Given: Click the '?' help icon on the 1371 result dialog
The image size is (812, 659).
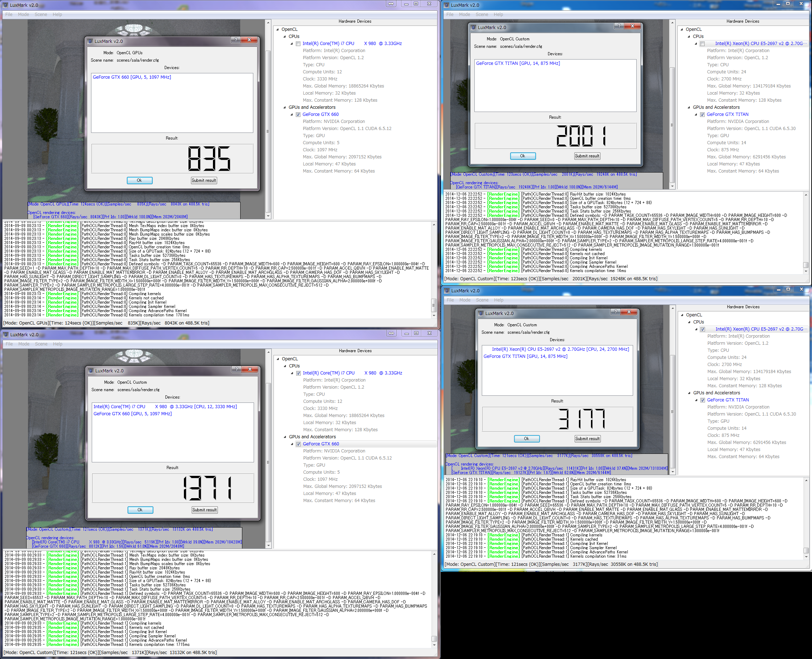Looking at the screenshot, I should (x=237, y=369).
